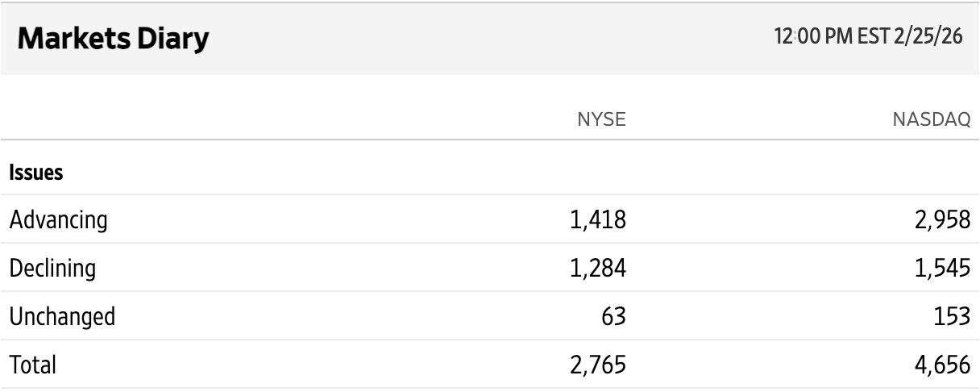980x392 pixels.
Task: Click NASDAQ unchanged value 153
Action: click(951, 316)
